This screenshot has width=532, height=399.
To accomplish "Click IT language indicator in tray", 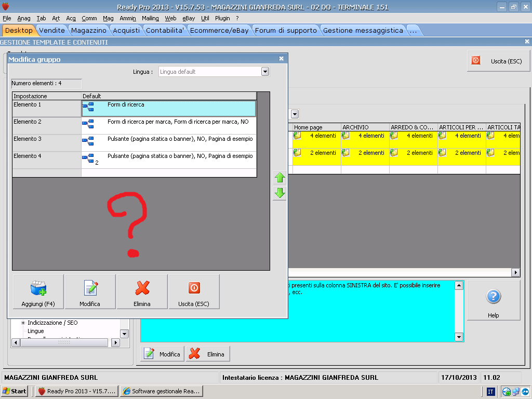I will [490, 392].
